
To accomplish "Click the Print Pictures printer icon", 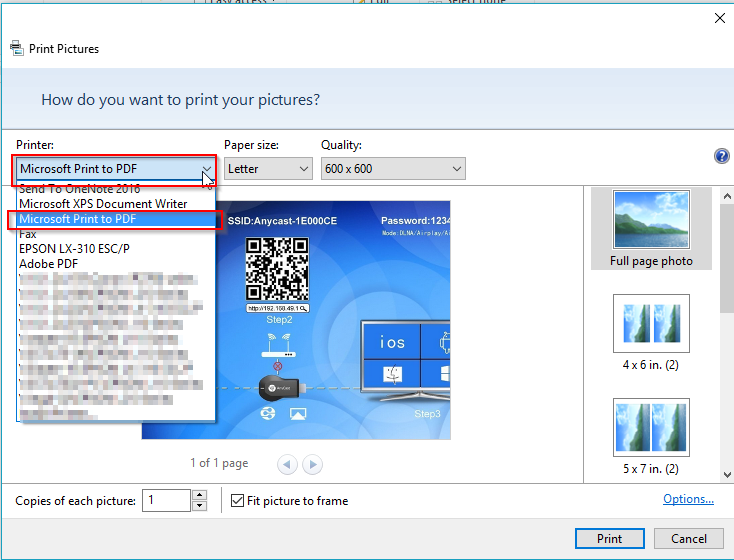I will [17, 48].
